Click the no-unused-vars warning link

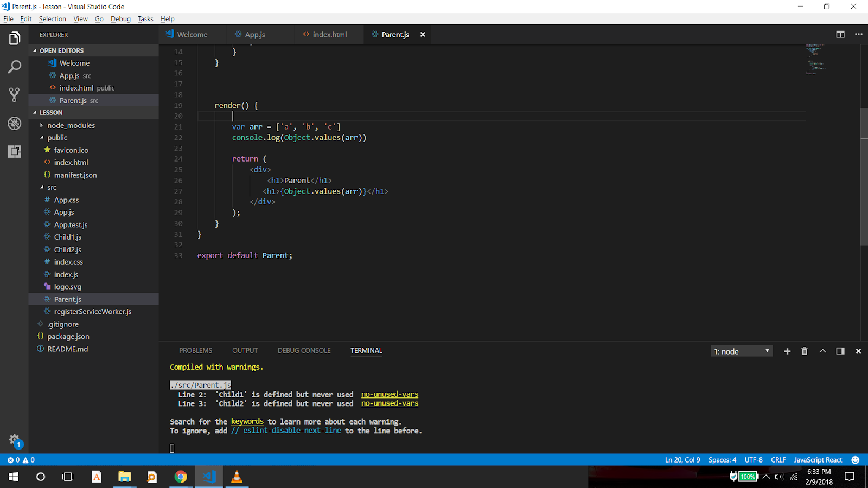[x=389, y=394]
